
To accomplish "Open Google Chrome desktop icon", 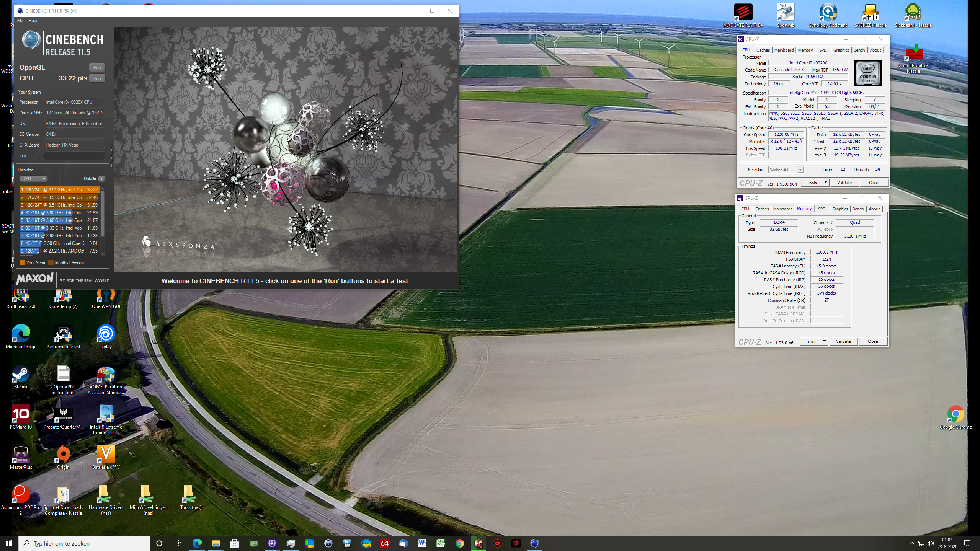I will click(955, 417).
